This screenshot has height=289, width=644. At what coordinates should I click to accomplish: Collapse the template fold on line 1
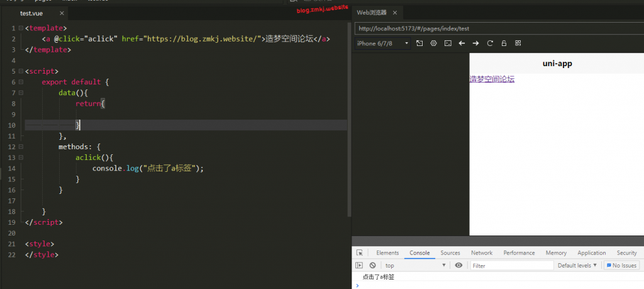tap(21, 28)
